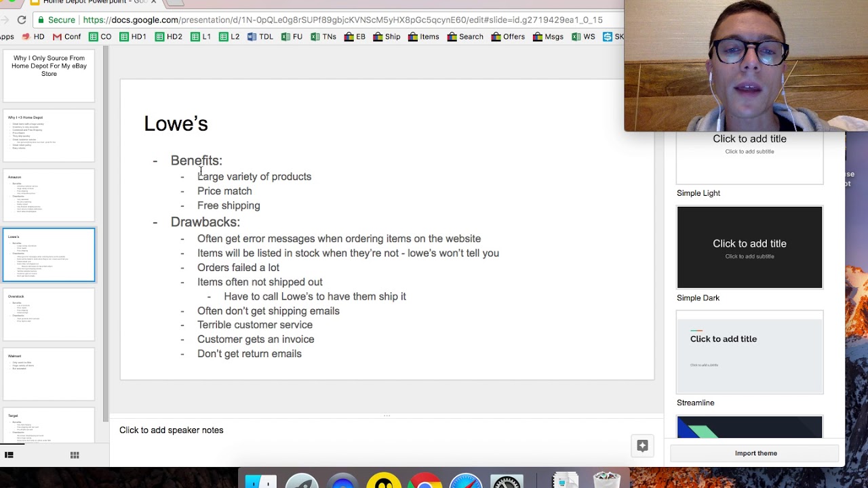Select the Amazon slide thumbnail

click(x=49, y=195)
